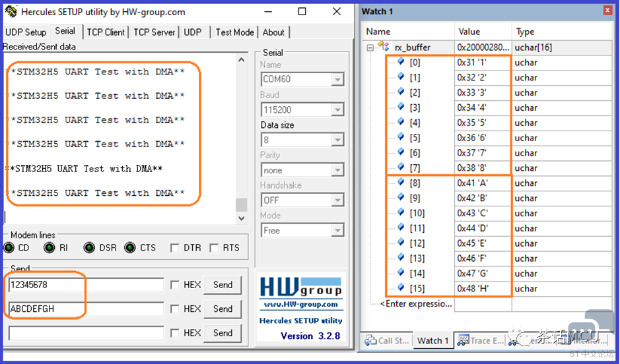Check HEX for the empty send line
620x364 pixels.
(x=175, y=333)
